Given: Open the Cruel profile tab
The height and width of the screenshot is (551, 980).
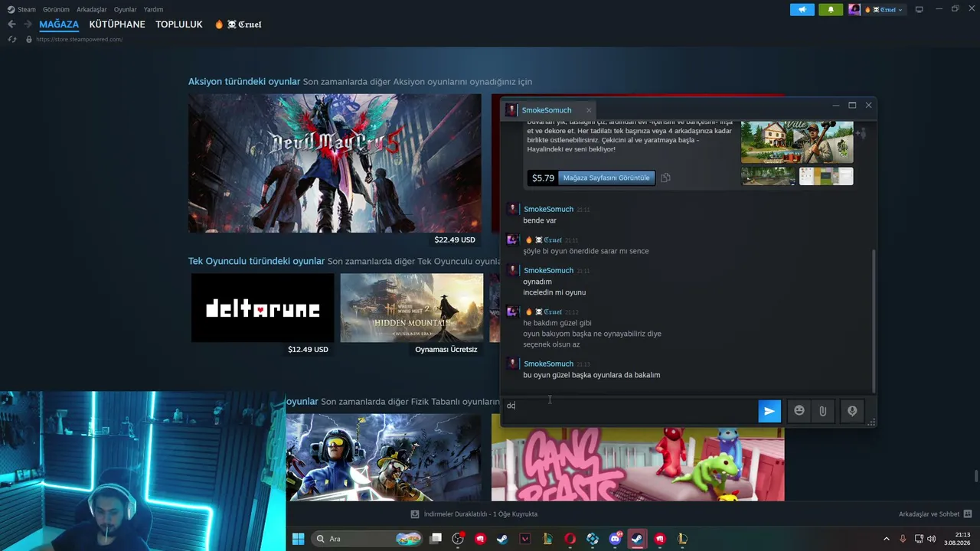Looking at the screenshot, I should pyautogui.click(x=238, y=24).
